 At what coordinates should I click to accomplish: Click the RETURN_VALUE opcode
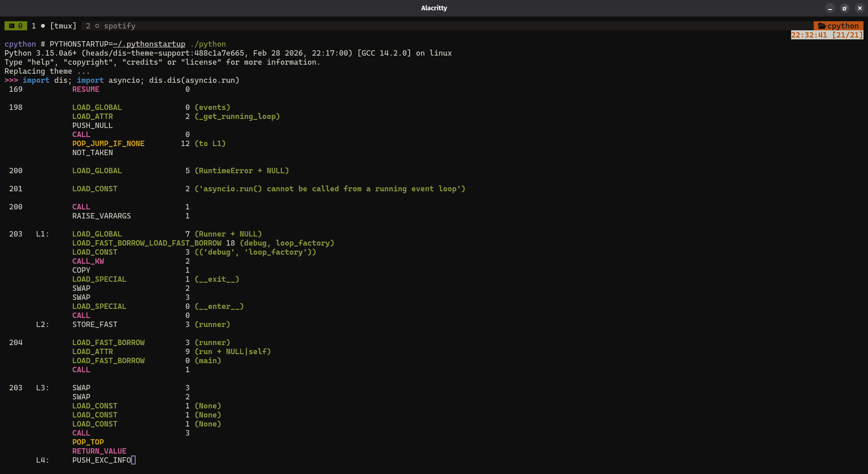pyautogui.click(x=99, y=451)
